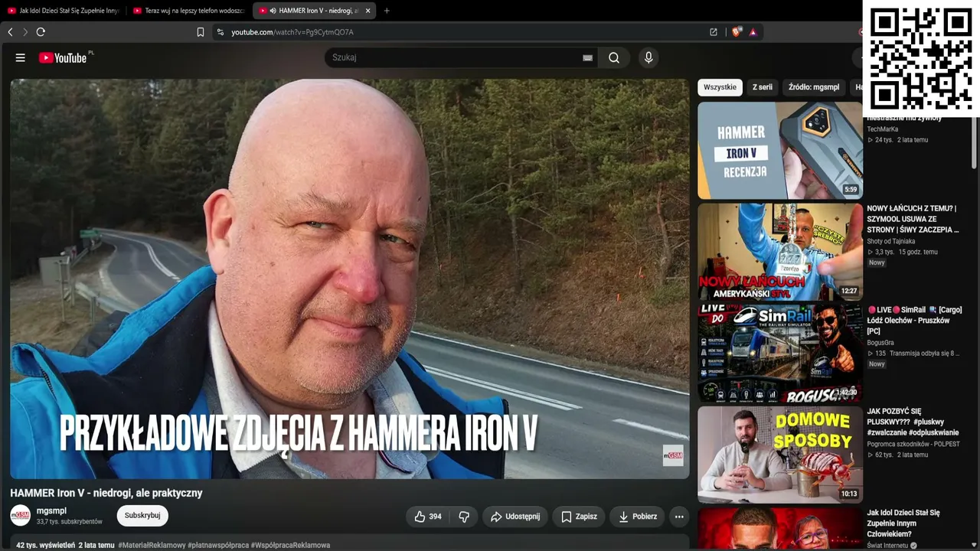Open the on-screen keyboard in search box

[587, 57]
